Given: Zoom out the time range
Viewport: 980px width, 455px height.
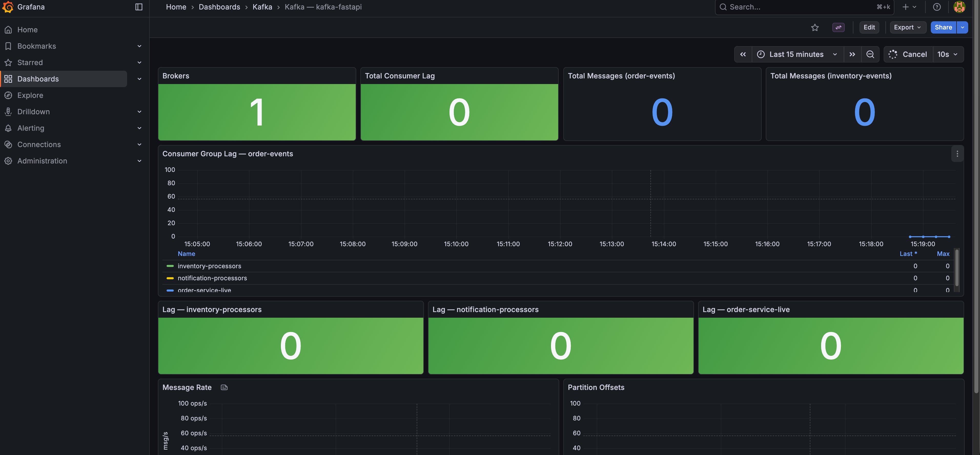Looking at the screenshot, I should (870, 54).
